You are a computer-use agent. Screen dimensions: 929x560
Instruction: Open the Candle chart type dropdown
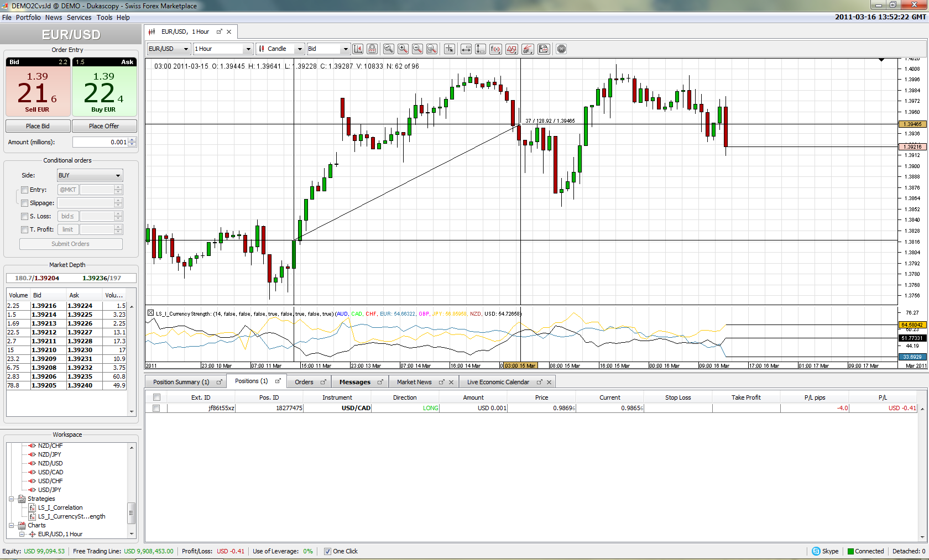[x=281, y=49]
